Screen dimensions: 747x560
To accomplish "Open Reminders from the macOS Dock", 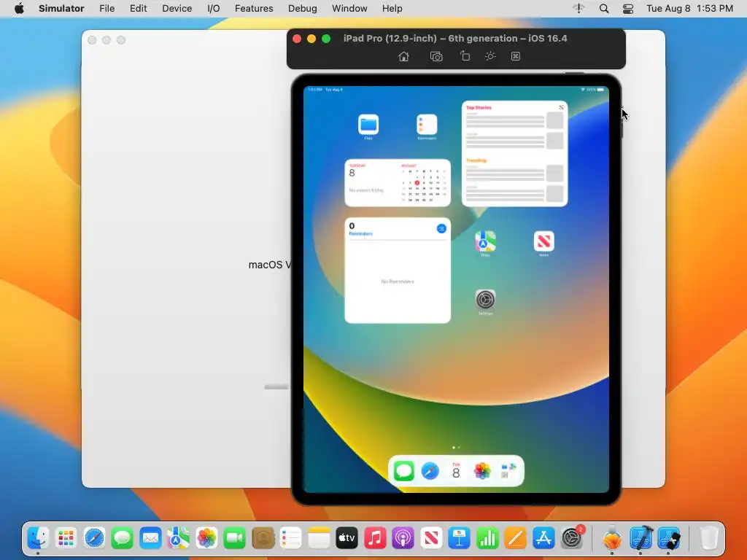I will point(290,539).
